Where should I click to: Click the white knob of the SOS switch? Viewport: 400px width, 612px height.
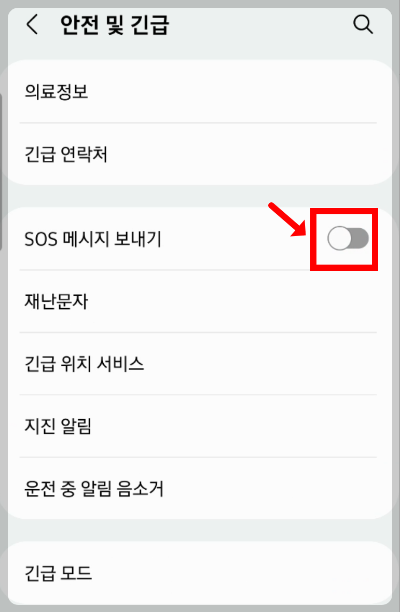[x=339, y=238]
